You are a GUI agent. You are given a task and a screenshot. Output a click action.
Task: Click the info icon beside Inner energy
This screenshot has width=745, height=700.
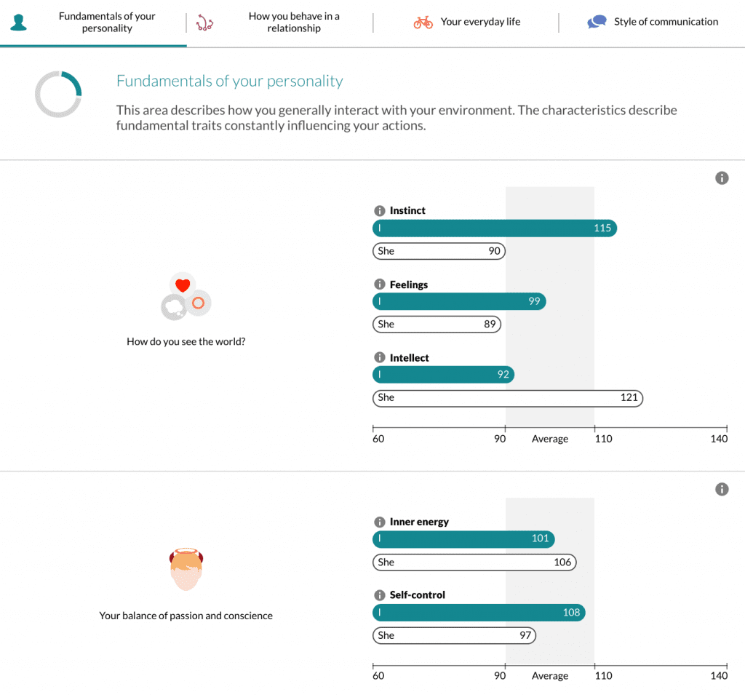pyautogui.click(x=379, y=522)
